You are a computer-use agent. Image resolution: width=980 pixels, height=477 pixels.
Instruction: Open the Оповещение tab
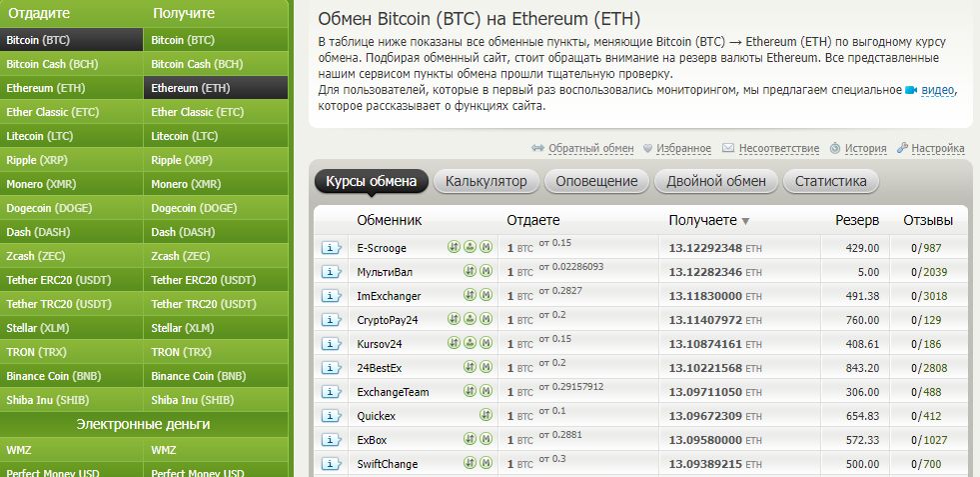point(596,182)
